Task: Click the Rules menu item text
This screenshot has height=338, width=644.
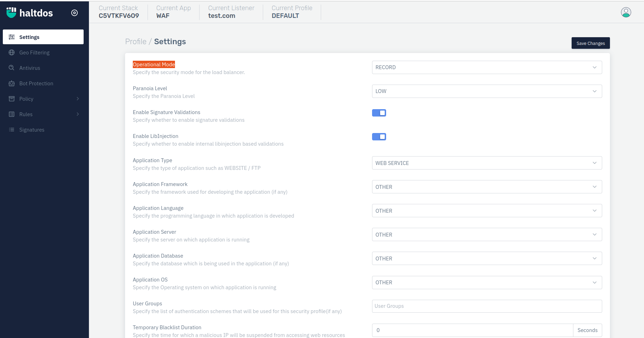Action: click(26, 114)
